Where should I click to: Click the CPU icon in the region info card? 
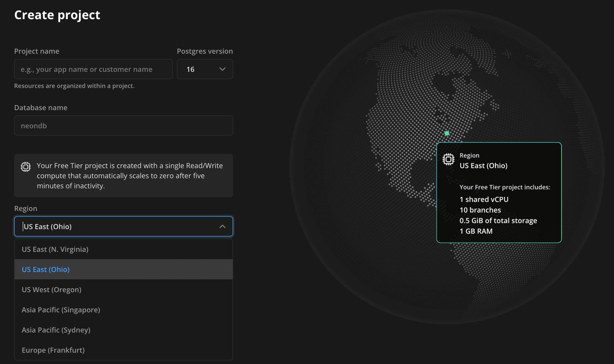[x=449, y=159]
